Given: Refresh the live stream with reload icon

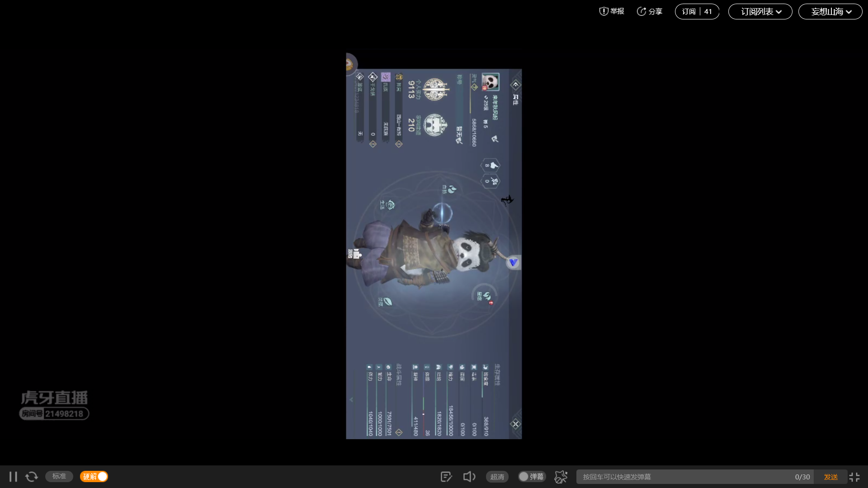Looking at the screenshot, I should [x=32, y=477].
